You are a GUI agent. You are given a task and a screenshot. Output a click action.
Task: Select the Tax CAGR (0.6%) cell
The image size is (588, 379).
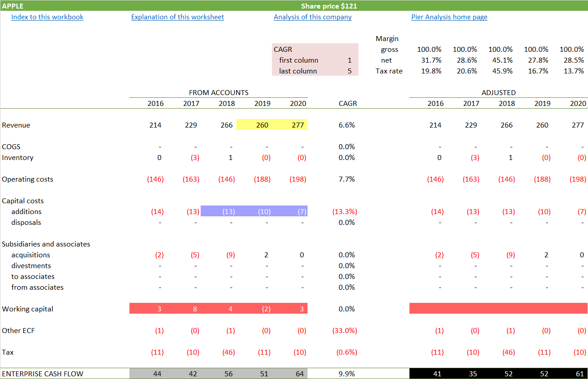(346, 352)
